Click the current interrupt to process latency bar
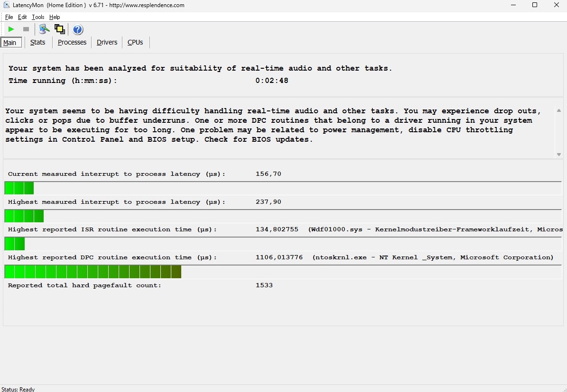Image resolution: width=567 pixels, height=392 pixels. [19, 188]
